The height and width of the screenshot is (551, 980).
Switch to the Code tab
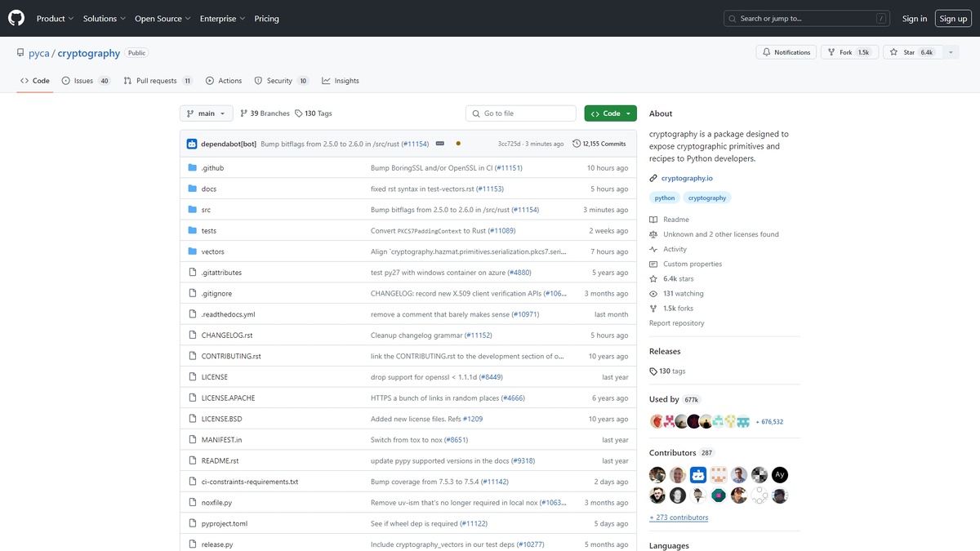coord(35,81)
